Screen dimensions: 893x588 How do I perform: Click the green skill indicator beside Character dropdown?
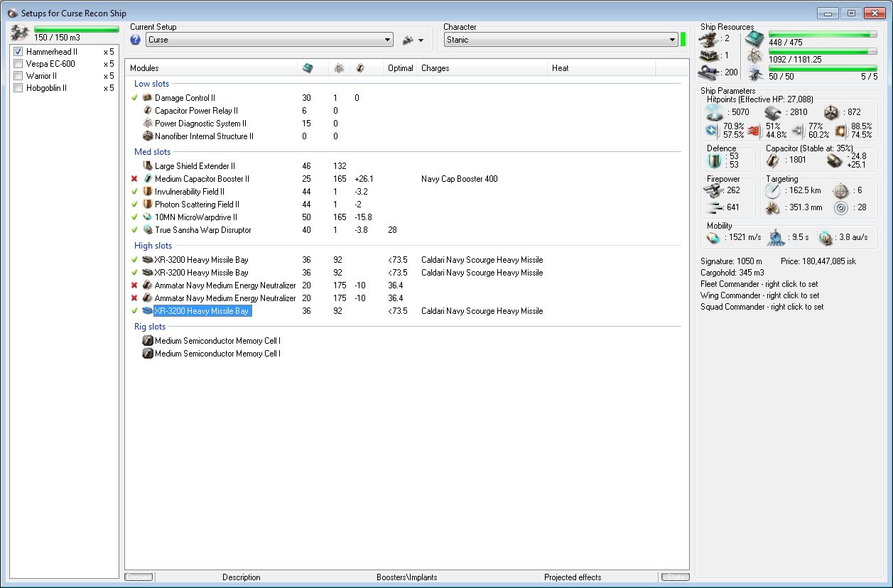click(683, 40)
